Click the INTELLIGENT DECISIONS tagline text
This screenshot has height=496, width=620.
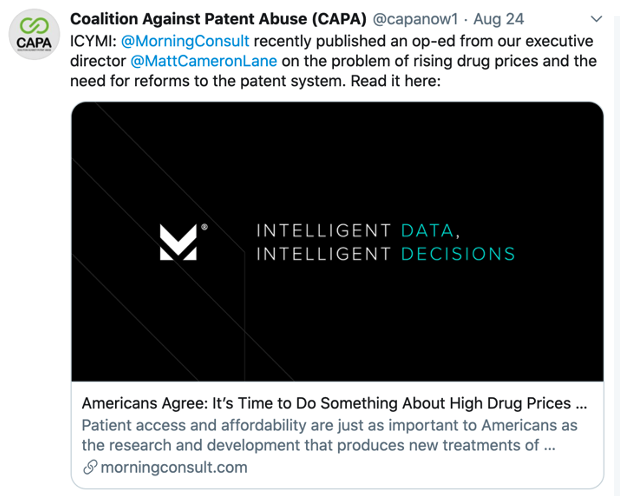tap(386, 254)
